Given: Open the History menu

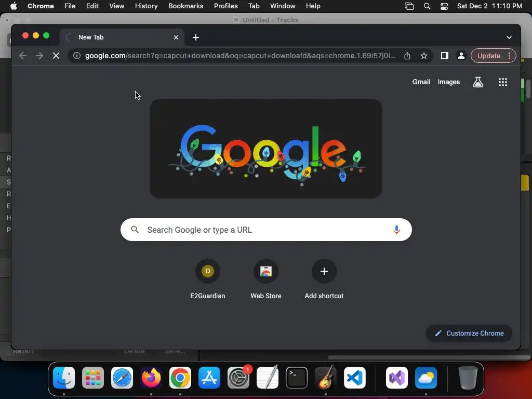Looking at the screenshot, I should tap(146, 6).
